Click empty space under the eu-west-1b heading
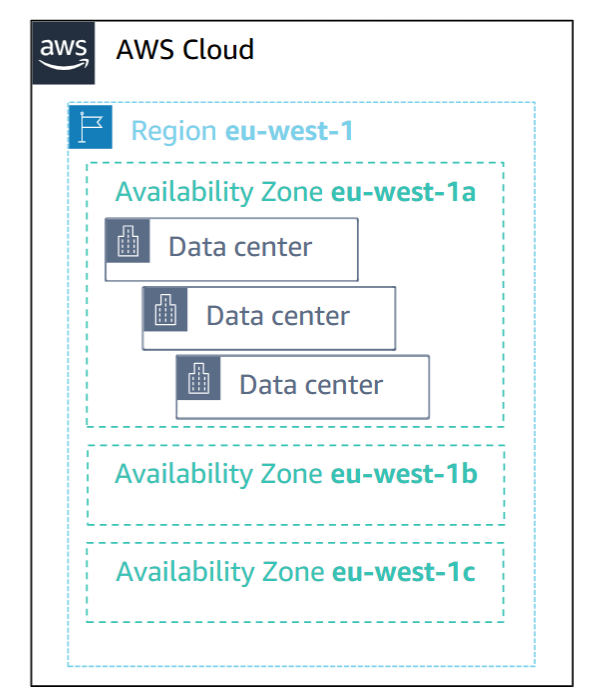Image resolution: width=613 pixels, height=698 pixels. 300,505
